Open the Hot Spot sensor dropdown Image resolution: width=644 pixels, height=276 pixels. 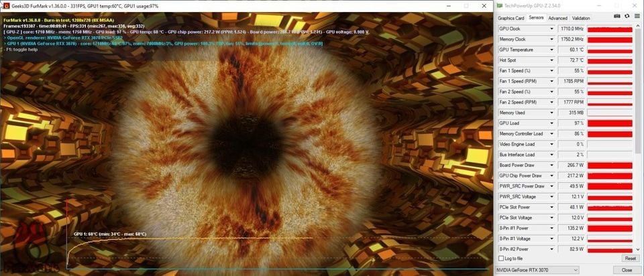(x=551, y=60)
